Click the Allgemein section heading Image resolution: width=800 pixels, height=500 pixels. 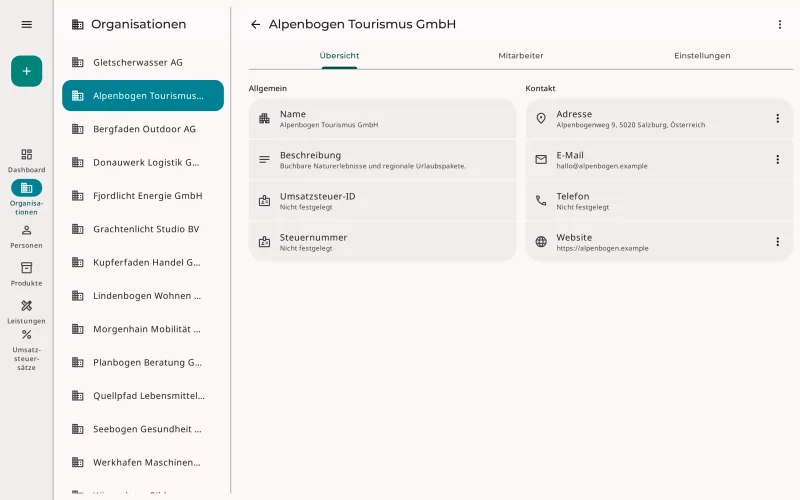click(267, 88)
